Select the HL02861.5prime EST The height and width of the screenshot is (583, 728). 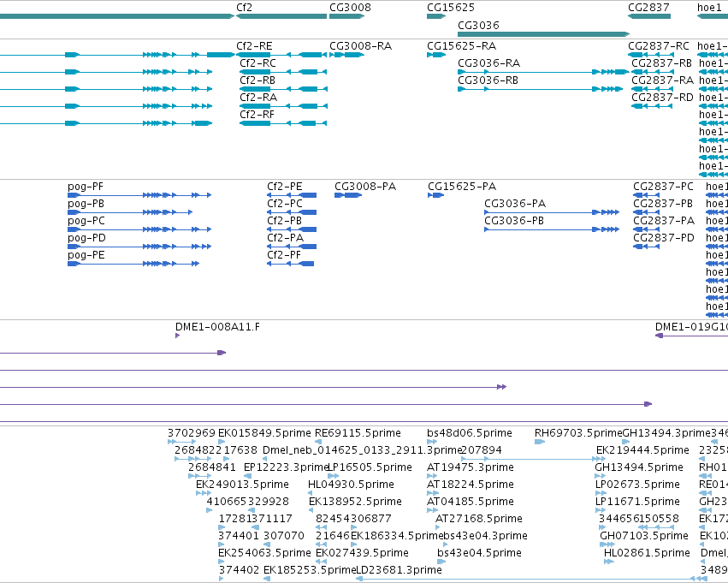coord(609,562)
